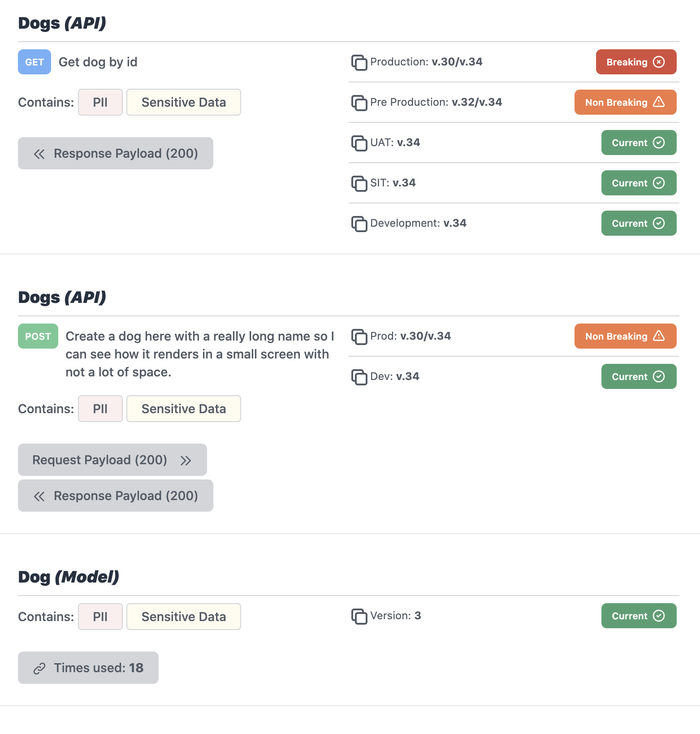Toggle the PII tag on the Dog Model
The height and width of the screenshot is (734, 700).
pos(100,616)
